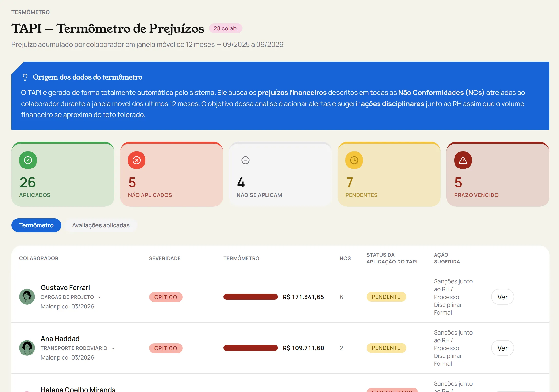
Task: Click Cargas de Projeto department label
Action: (x=67, y=297)
